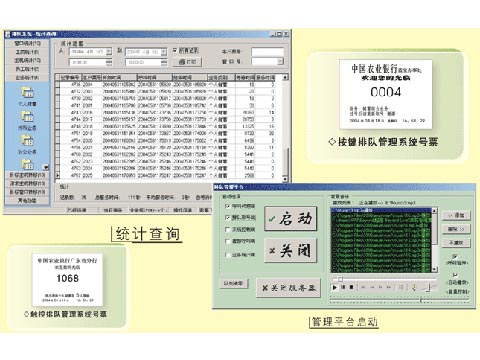Expand the 窗口号 combo box arrow
The image size is (480, 360).
tap(280, 61)
